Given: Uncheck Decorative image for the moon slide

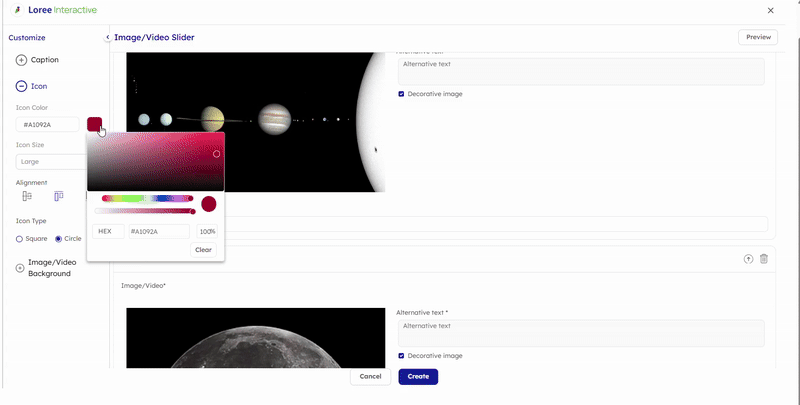Looking at the screenshot, I should click(x=401, y=356).
